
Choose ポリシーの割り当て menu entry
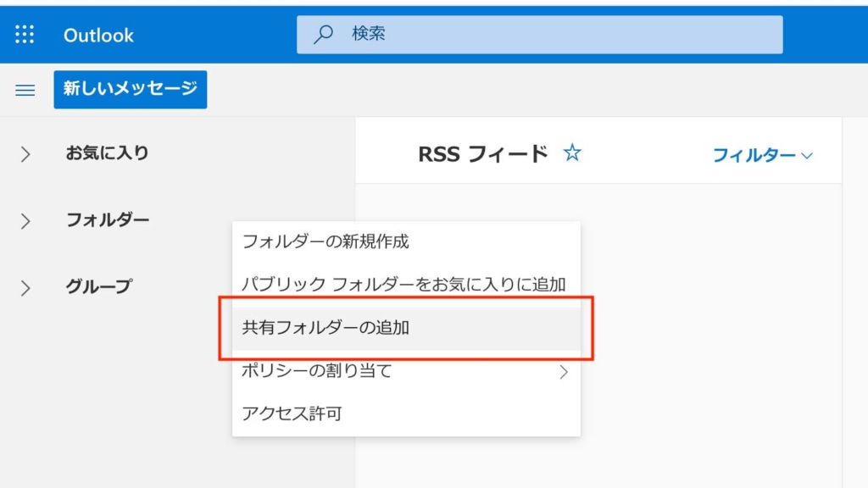pyautogui.click(x=406, y=371)
